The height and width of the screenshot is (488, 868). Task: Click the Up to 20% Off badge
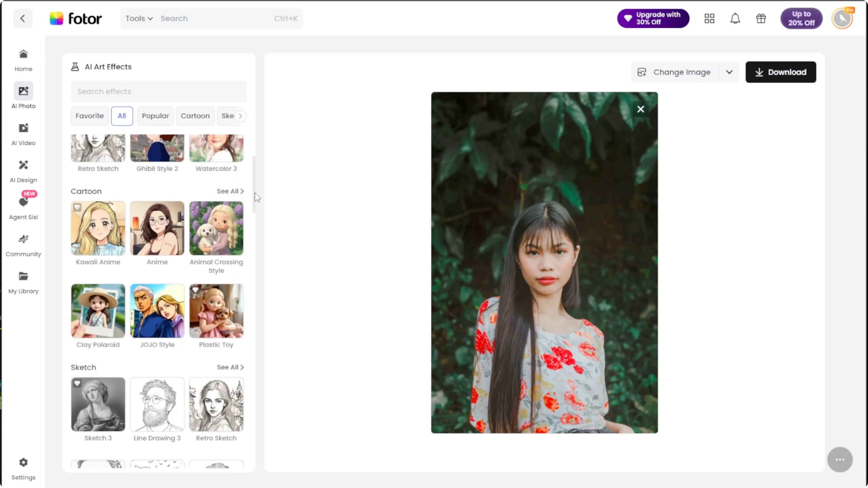click(801, 19)
